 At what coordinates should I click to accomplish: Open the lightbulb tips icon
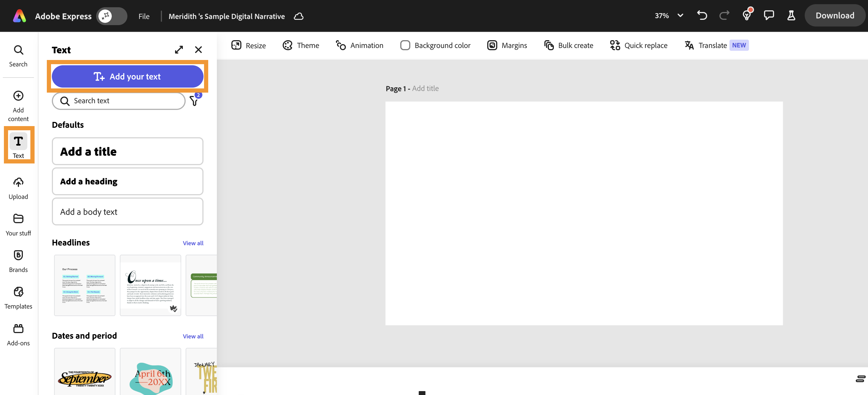click(x=747, y=16)
